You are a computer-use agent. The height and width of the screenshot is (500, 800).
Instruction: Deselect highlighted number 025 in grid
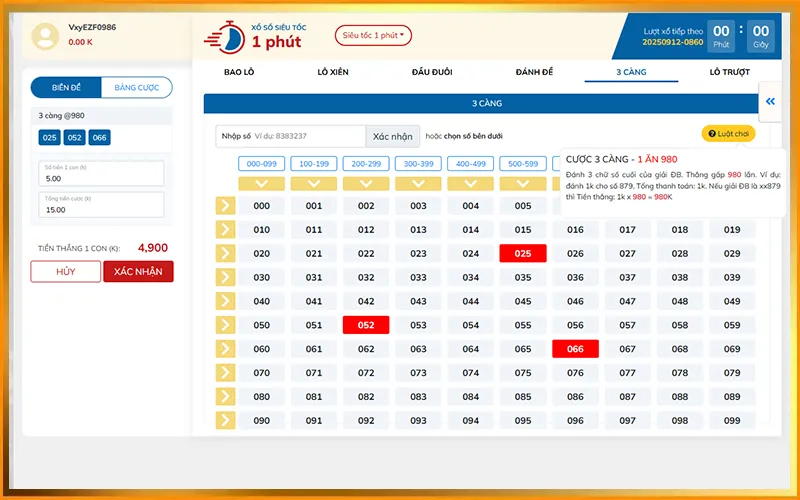pos(523,254)
